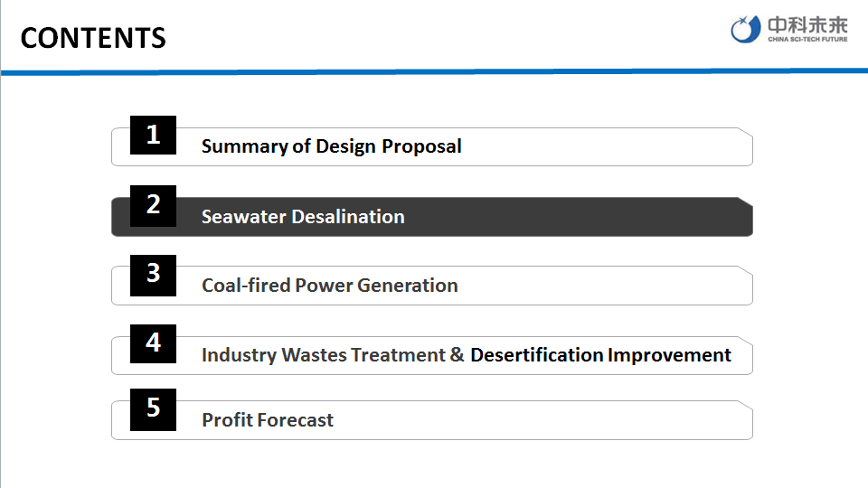This screenshot has height=488, width=868.
Task: Click the black number 5 box
Action: click(x=153, y=408)
